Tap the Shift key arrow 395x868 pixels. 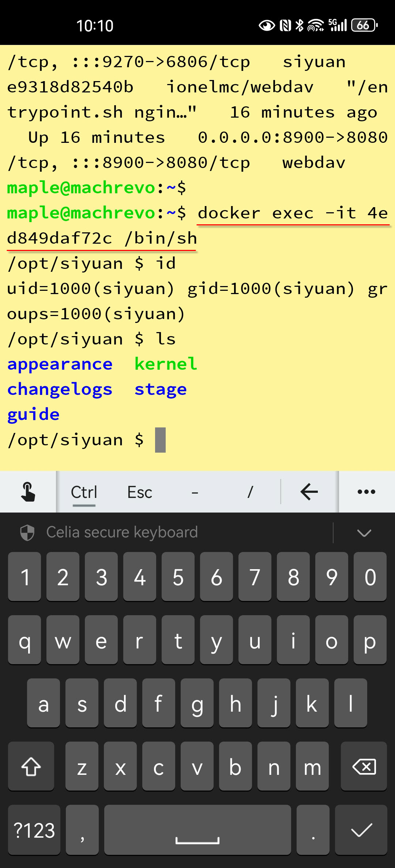click(x=31, y=766)
